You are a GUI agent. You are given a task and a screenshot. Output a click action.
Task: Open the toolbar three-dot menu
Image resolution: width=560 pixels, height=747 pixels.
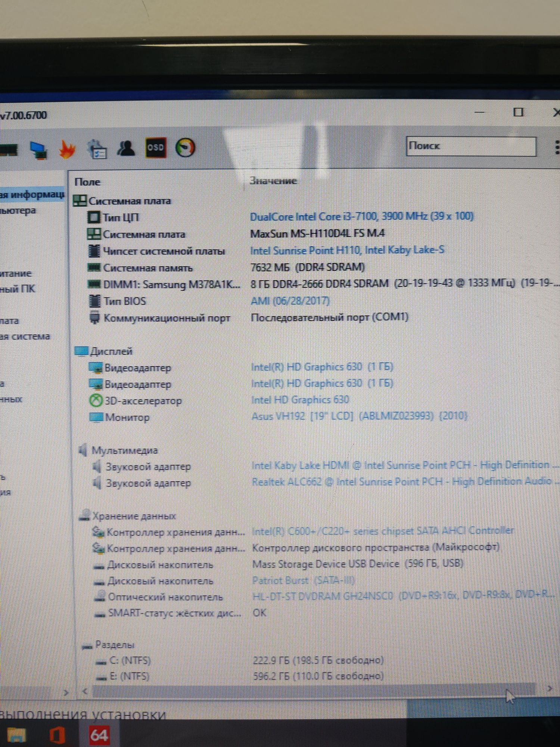(557, 147)
